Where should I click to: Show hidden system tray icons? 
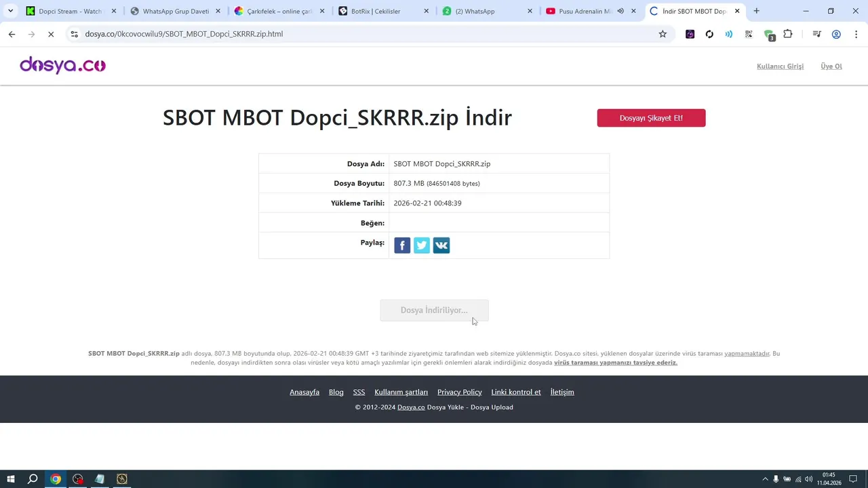766,479
